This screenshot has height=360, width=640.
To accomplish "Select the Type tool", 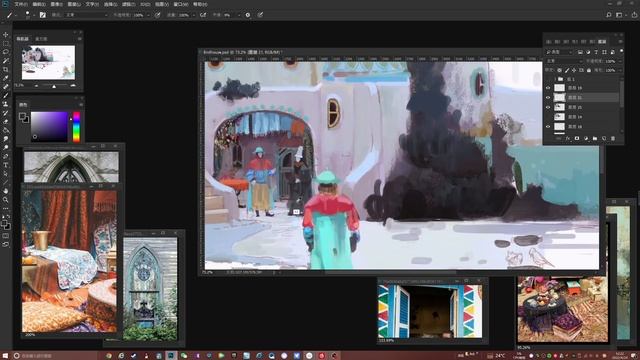I will [5, 165].
